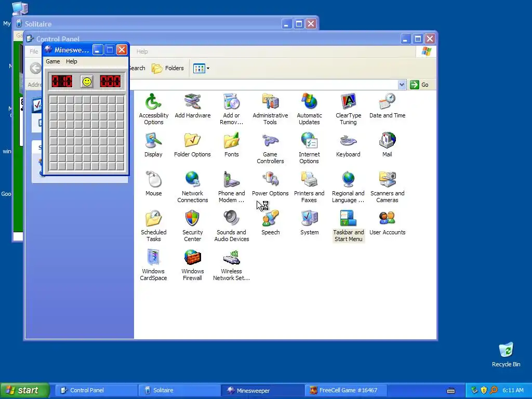Open Printers and Faxes icon
532x399 pixels.
click(309, 179)
